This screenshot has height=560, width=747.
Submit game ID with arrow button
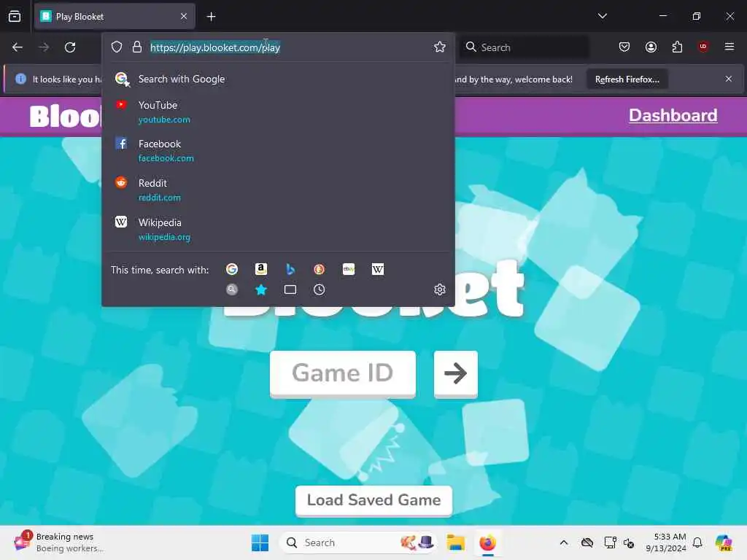pyautogui.click(x=455, y=374)
